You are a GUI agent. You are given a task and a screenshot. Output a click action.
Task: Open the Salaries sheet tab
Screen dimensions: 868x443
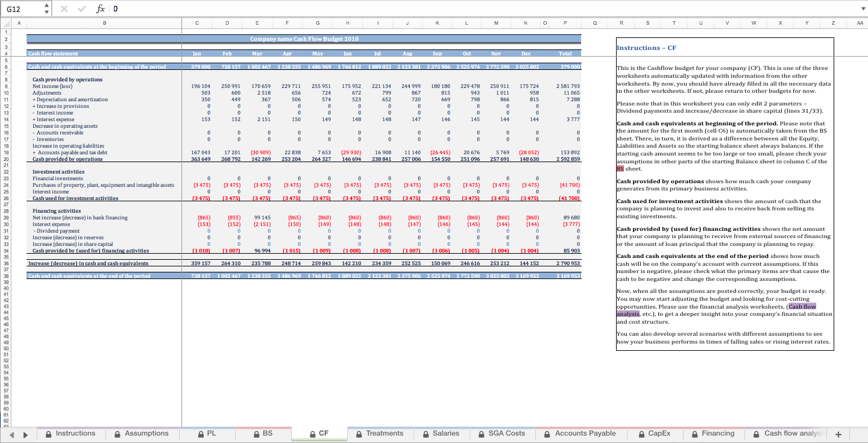click(441, 433)
